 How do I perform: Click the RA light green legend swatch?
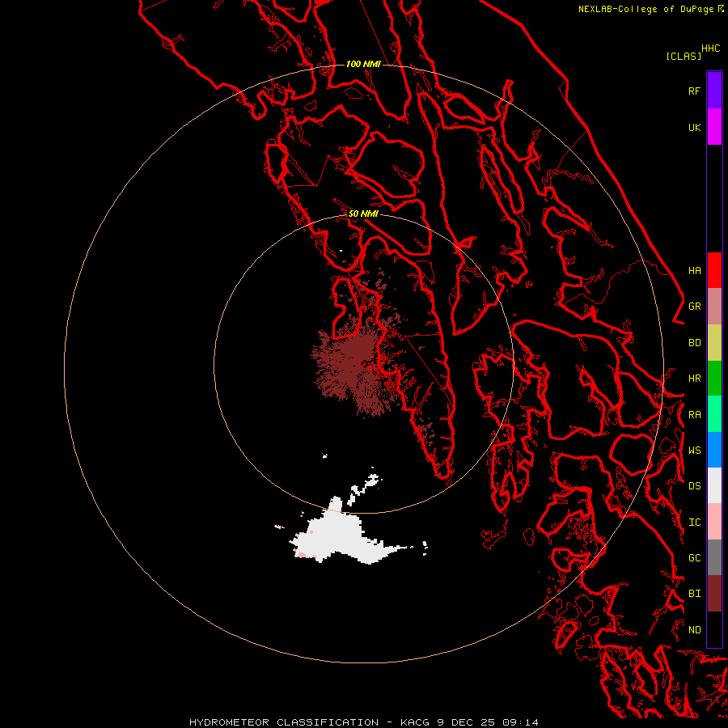coord(714,414)
